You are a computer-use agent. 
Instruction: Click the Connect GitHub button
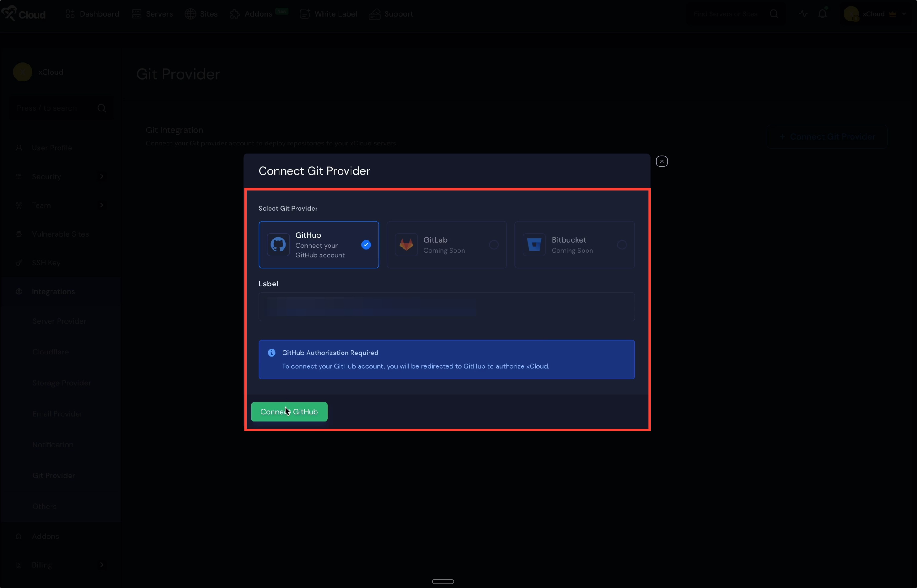coord(289,412)
